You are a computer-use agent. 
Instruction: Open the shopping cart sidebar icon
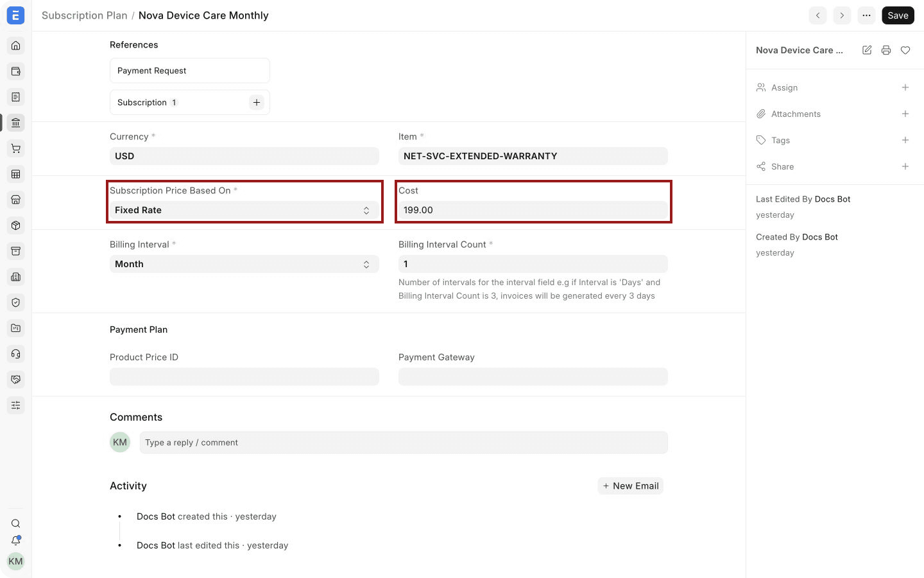pyautogui.click(x=16, y=148)
